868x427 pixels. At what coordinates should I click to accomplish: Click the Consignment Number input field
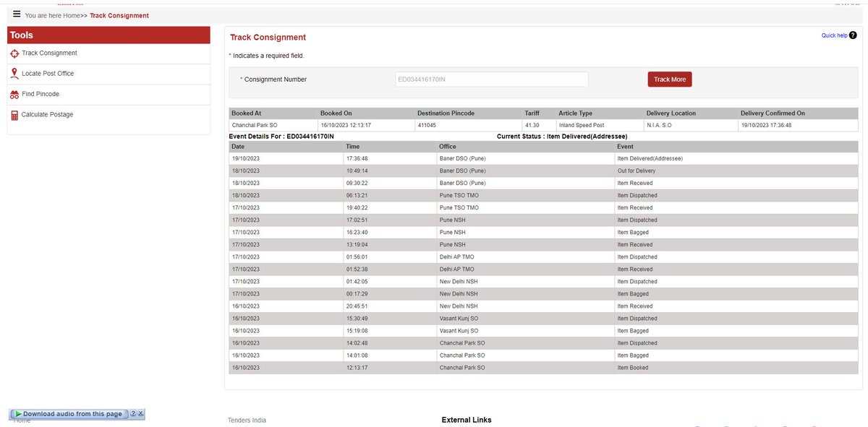click(491, 79)
